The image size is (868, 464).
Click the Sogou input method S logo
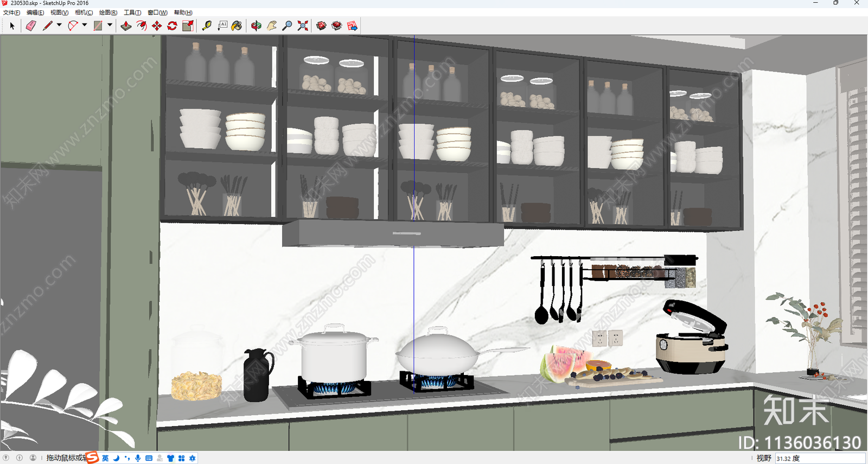[x=92, y=457]
